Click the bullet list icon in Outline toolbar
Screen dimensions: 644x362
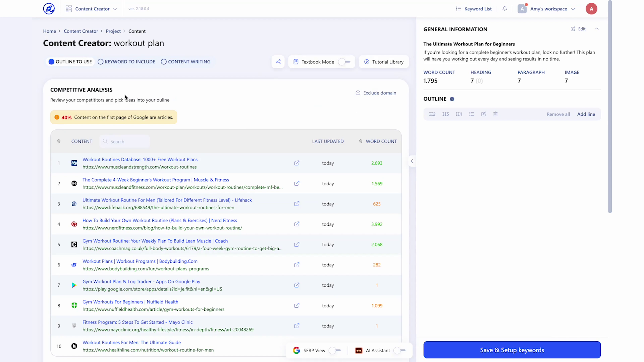pyautogui.click(x=472, y=114)
